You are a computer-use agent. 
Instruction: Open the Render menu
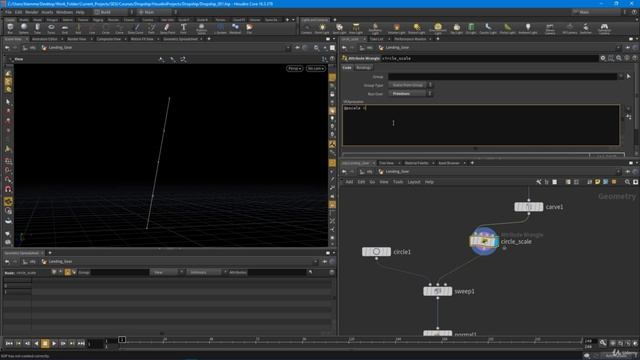tap(32, 12)
